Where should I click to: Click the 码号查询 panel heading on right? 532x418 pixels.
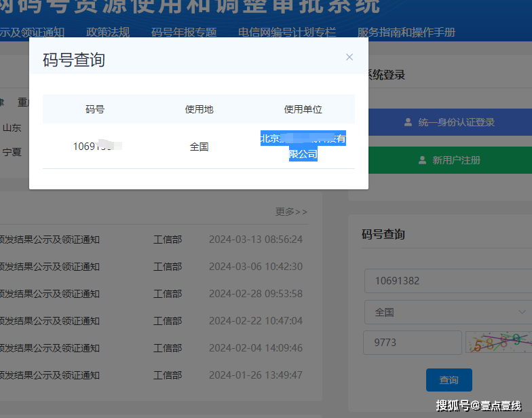tap(383, 234)
